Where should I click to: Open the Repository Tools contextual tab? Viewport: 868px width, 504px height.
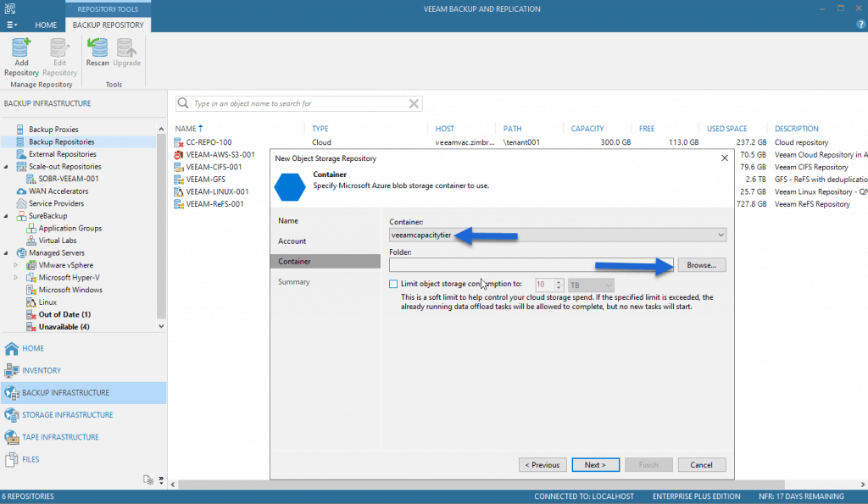click(x=108, y=8)
